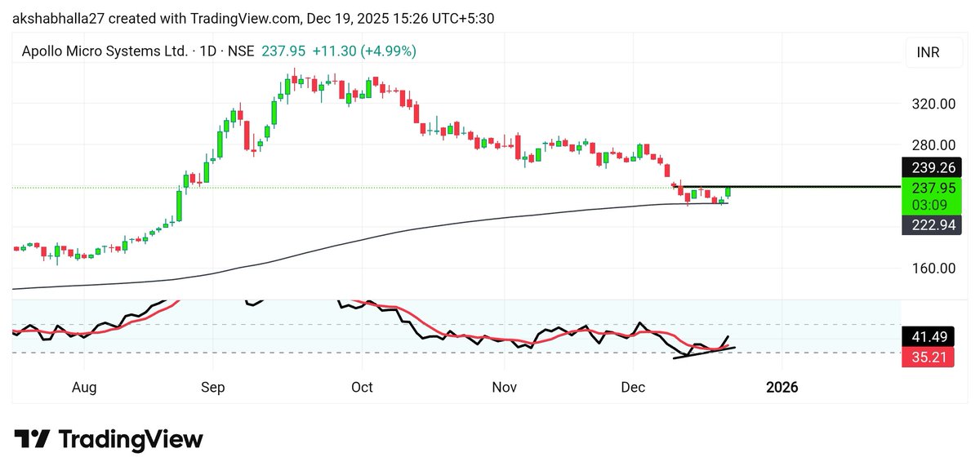Click the red 35.21 indicator label
This screenshot has width=980, height=475.
tap(928, 357)
